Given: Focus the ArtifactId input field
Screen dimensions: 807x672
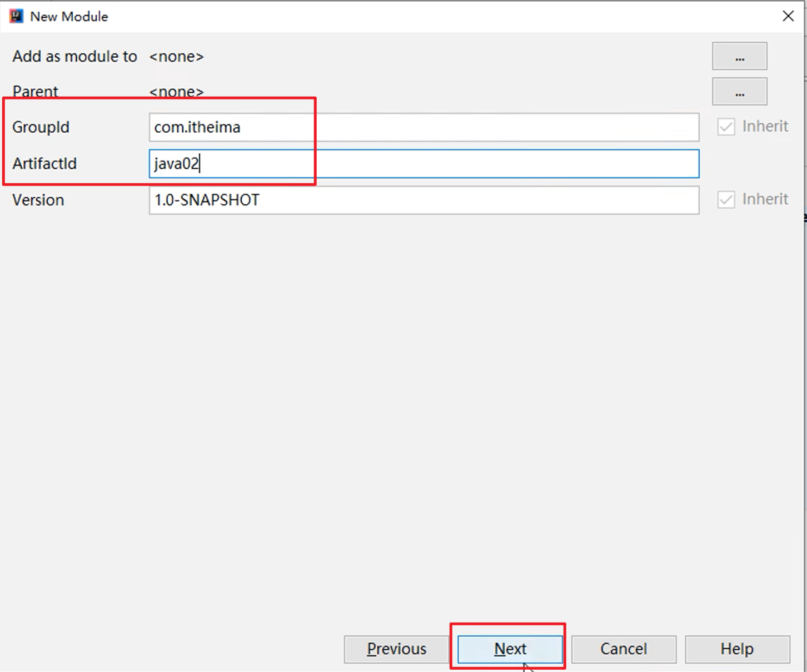Looking at the screenshot, I should tap(424, 164).
